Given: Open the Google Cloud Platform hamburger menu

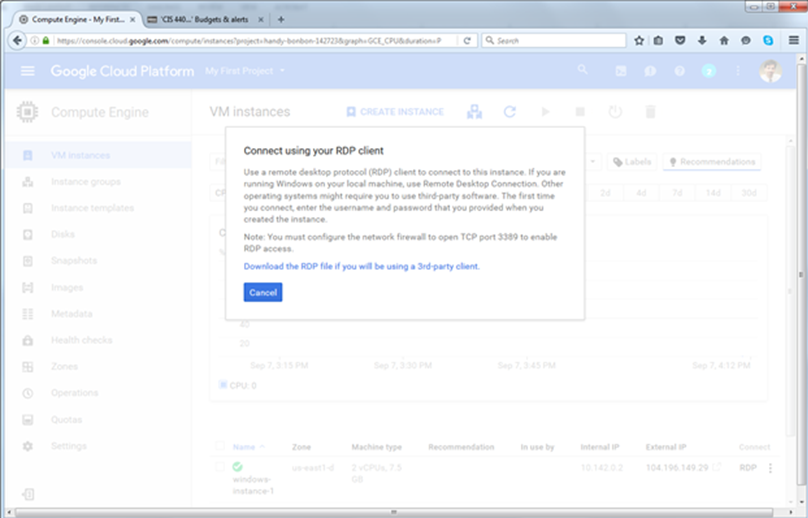Looking at the screenshot, I should pos(28,71).
